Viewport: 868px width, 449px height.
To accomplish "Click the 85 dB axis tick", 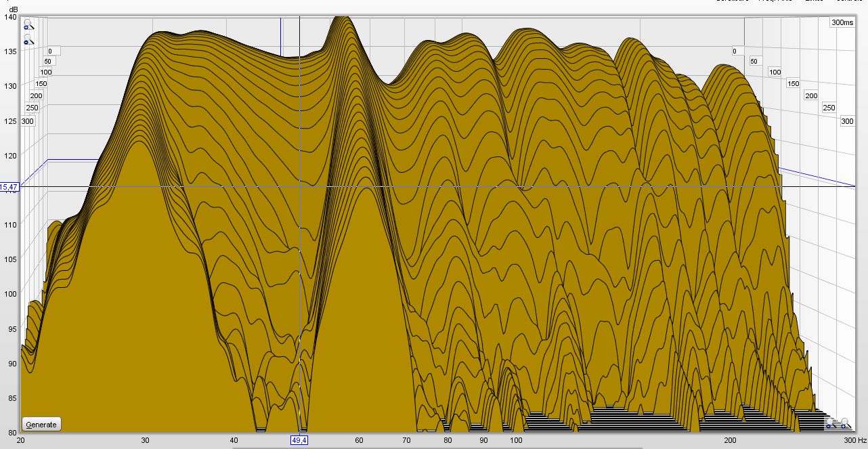I will (x=13, y=398).
